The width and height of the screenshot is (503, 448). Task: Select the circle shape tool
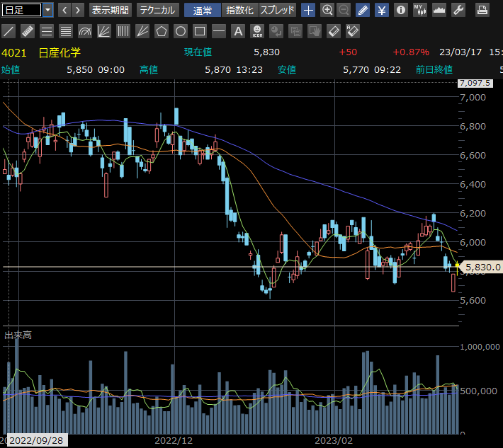(181, 31)
